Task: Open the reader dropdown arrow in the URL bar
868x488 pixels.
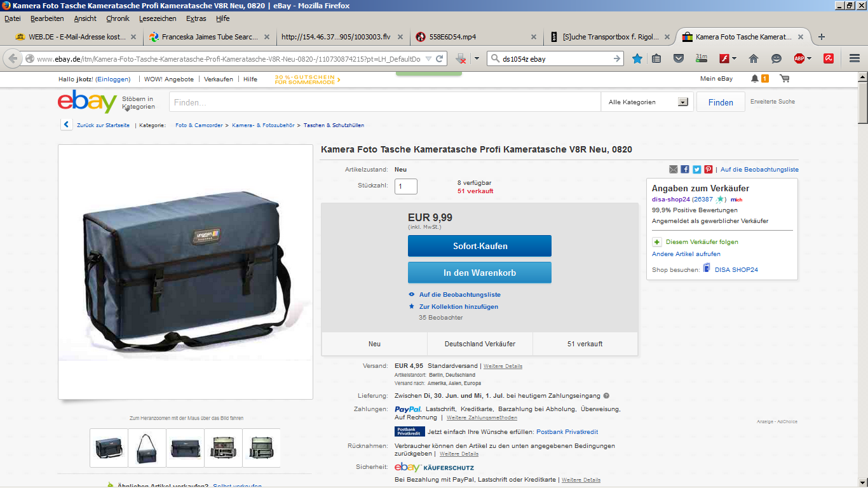Action: coord(428,58)
